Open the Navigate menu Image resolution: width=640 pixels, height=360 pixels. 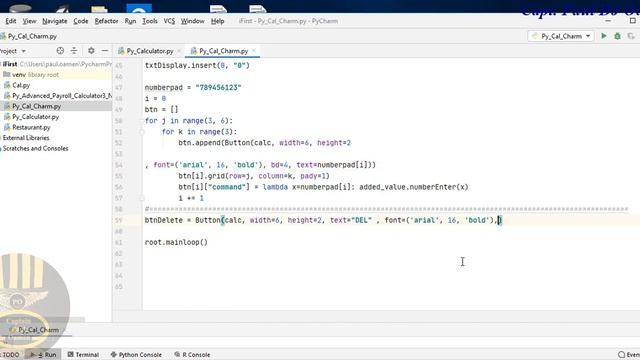pos(54,21)
